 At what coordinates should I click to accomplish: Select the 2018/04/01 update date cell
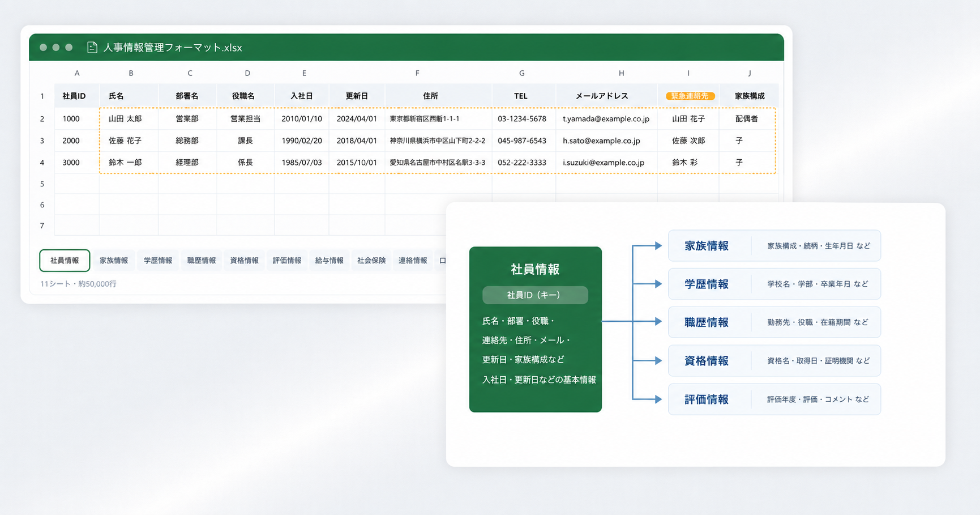(x=357, y=141)
